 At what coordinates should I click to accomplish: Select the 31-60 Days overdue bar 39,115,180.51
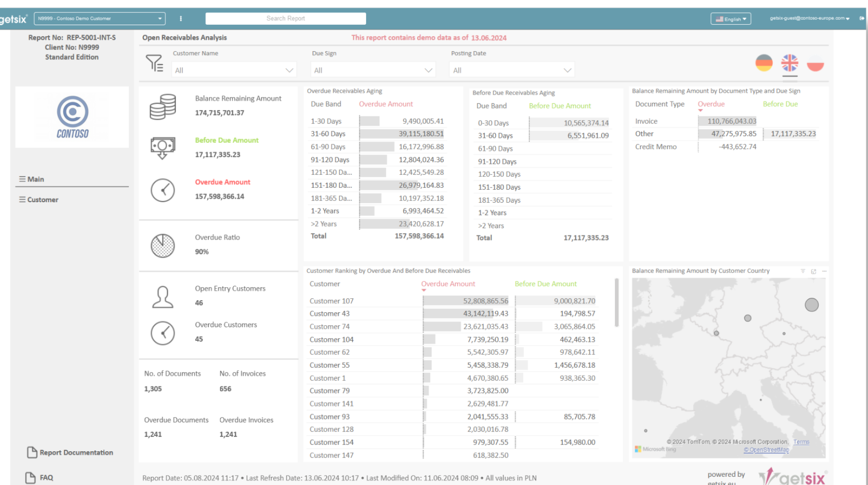[x=402, y=134]
